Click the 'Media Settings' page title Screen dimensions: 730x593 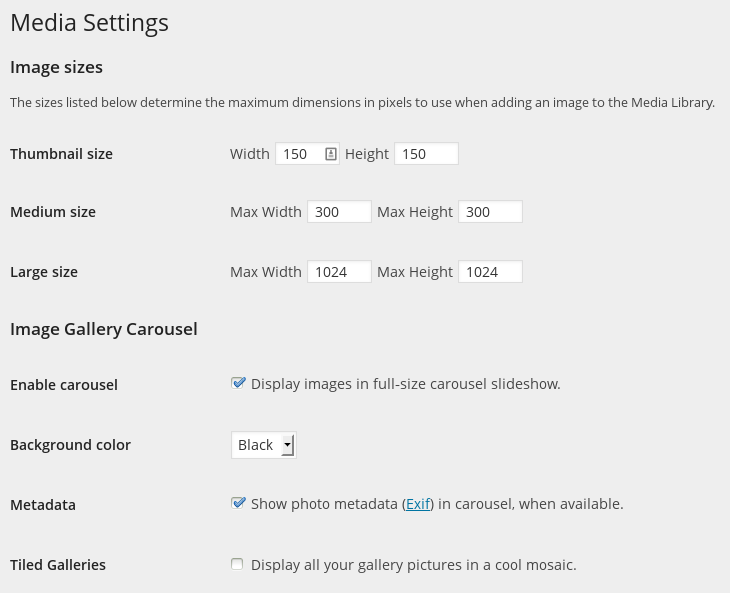[89, 23]
